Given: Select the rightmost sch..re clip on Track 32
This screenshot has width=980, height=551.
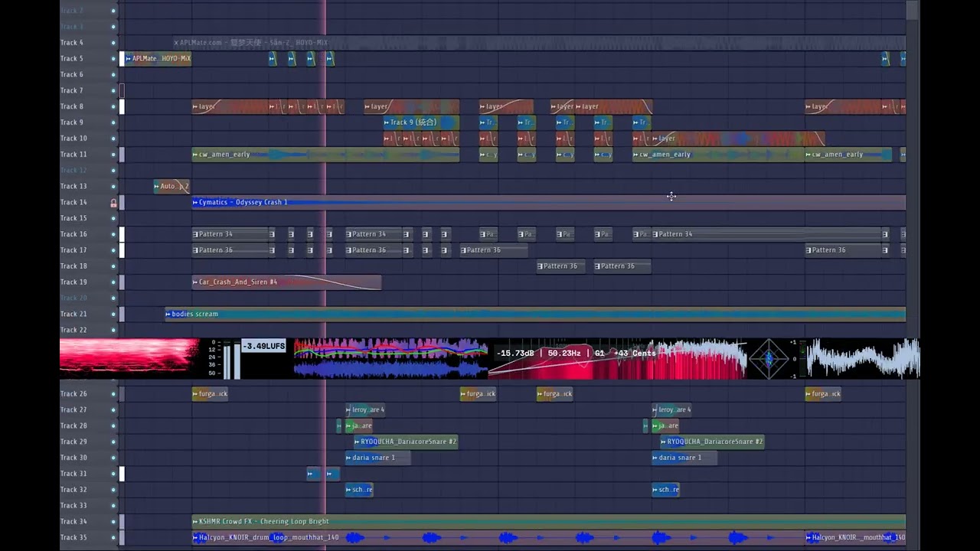Looking at the screenshot, I should coord(665,490).
